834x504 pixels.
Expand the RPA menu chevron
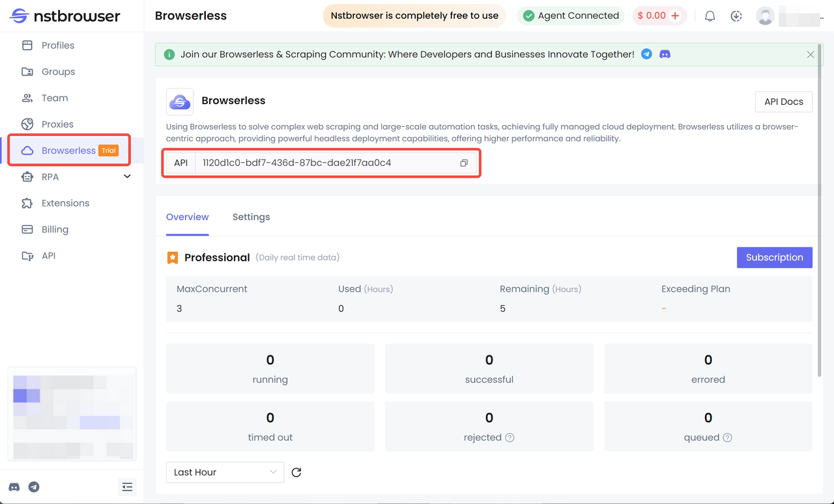pyautogui.click(x=127, y=176)
